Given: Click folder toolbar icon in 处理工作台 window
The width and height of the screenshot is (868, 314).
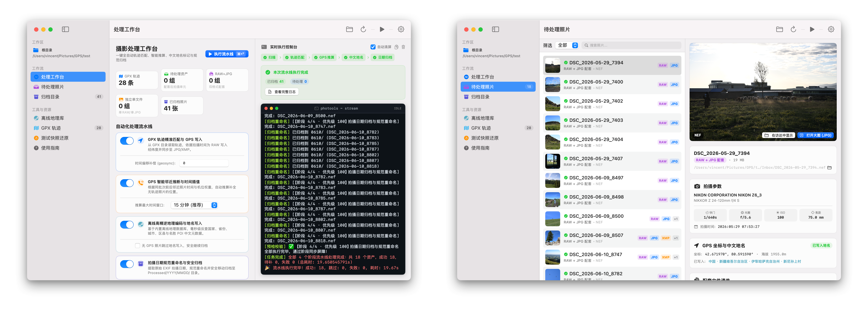Looking at the screenshot, I should (349, 29).
